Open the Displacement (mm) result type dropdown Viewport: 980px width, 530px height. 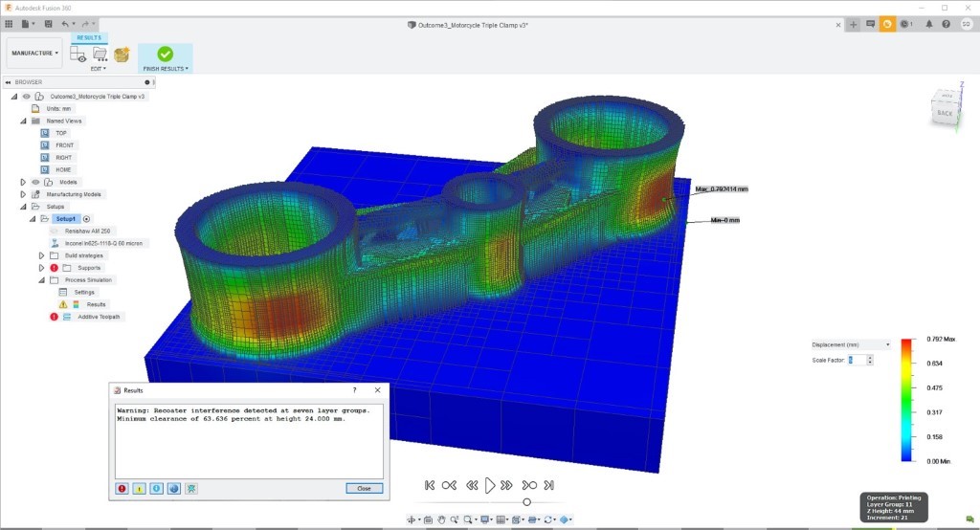click(x=850, y=343)
